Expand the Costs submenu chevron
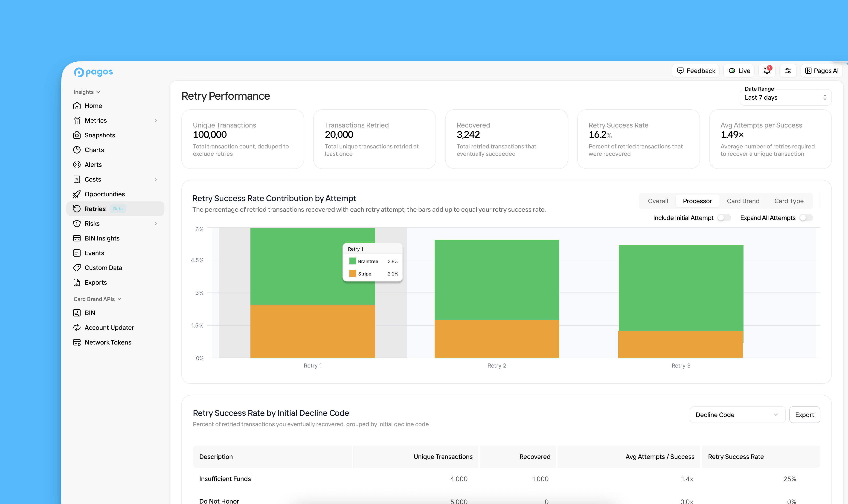The height and width of the screenshot is (504, 848). pyautogui.click(x=156, y=179)
